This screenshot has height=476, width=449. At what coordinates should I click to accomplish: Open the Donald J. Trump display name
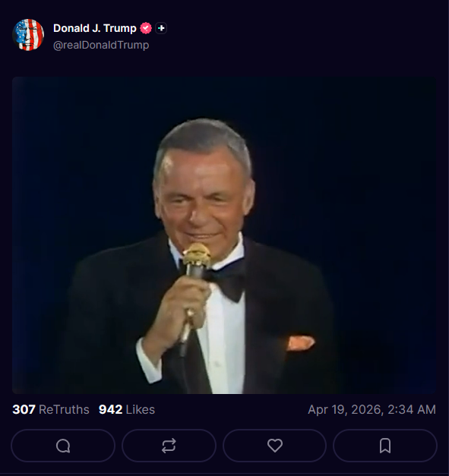[95, 28]
